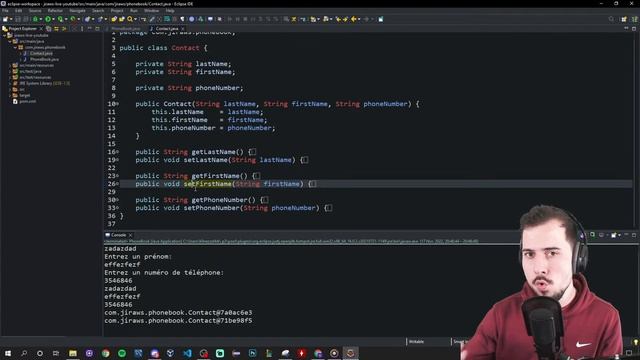Expand the src/test/java folder
This screenshot has width=640, height=360.
click(x=10, y=71)
